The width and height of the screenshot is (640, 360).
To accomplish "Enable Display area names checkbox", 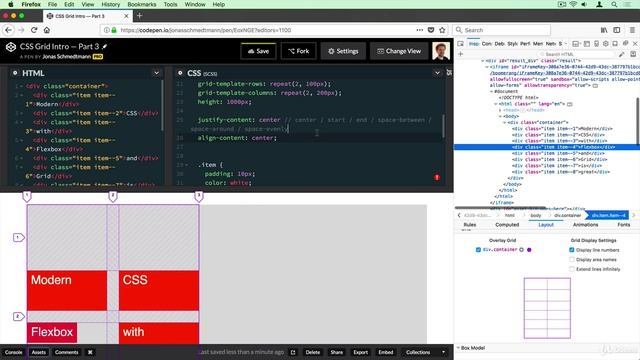I will [572, 260].
